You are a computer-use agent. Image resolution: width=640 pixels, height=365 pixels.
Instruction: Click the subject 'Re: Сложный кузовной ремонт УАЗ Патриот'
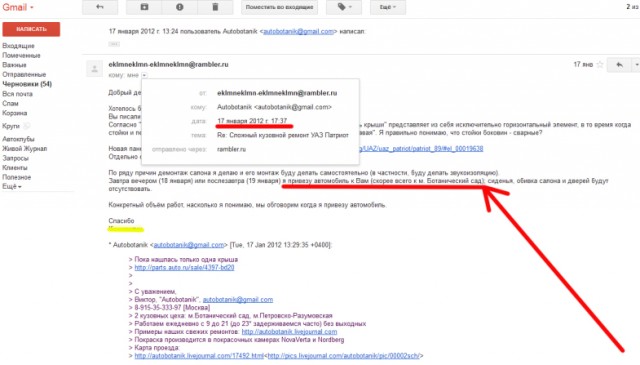[283, 135]
